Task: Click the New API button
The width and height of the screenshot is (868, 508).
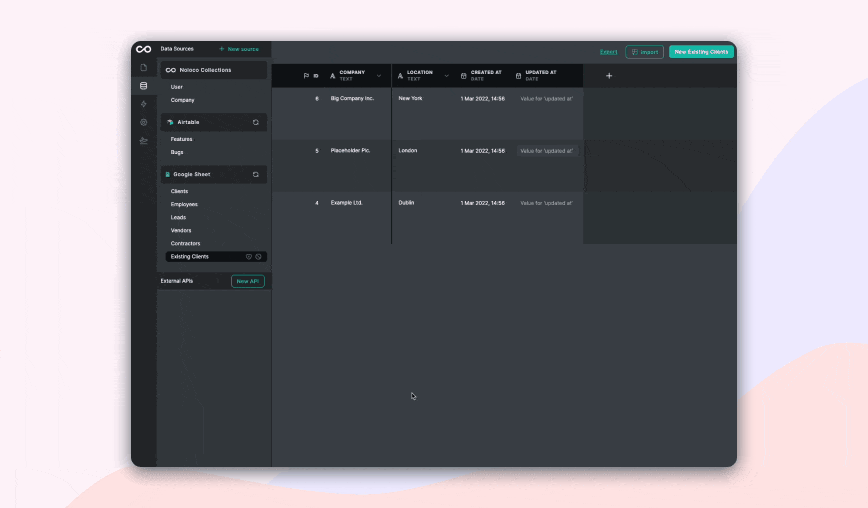Action: tap(247, 281)
